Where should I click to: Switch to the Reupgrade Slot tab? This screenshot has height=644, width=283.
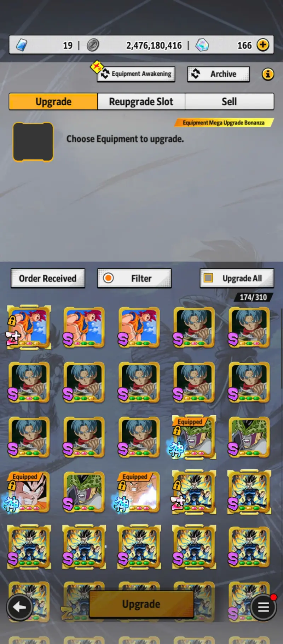click(141, 101)
